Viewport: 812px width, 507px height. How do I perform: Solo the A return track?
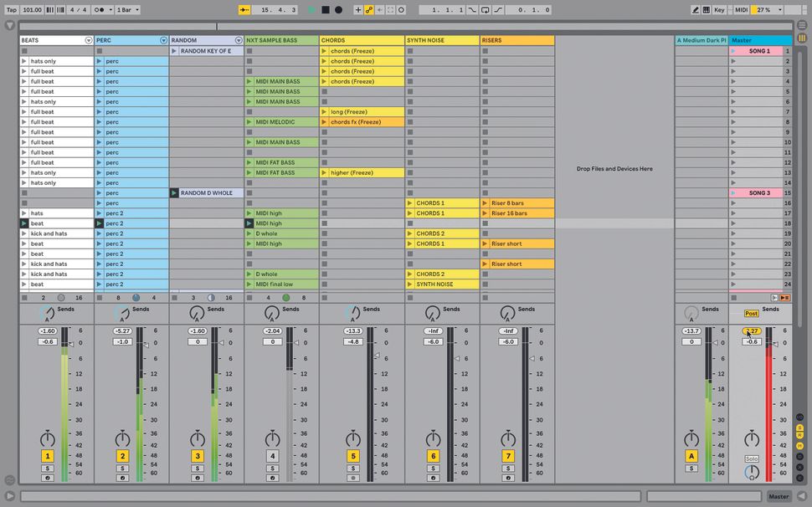pos(691,468)
